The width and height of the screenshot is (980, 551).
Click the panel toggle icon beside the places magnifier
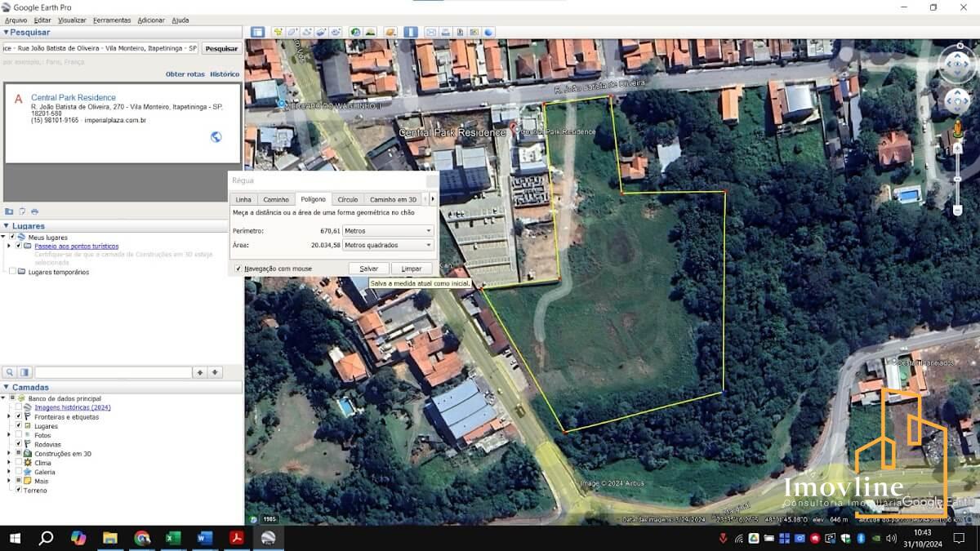tap(24, 372)
